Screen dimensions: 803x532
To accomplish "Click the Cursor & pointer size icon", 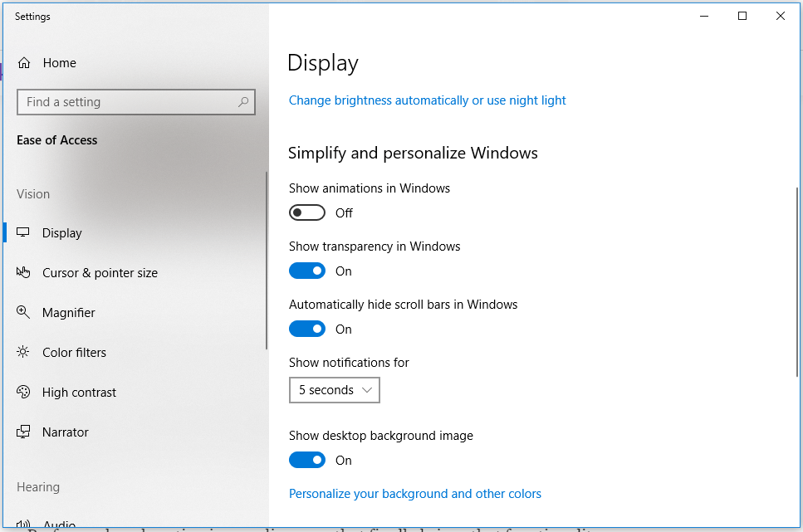I will (x=25, y=272).
